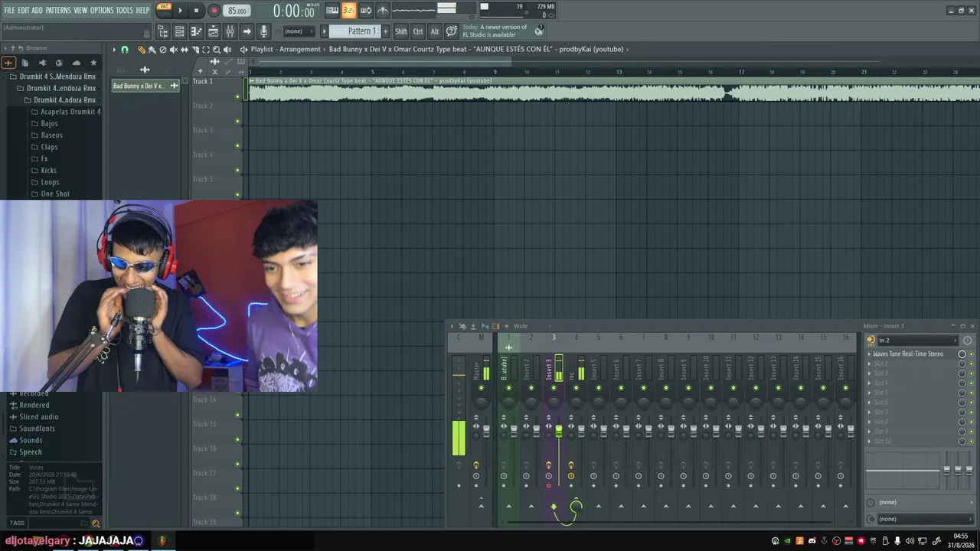The width and height of the screenshot is (980, 551).
Task: Click the Insert 10 volume fader
Action: [x=716, y=432]
